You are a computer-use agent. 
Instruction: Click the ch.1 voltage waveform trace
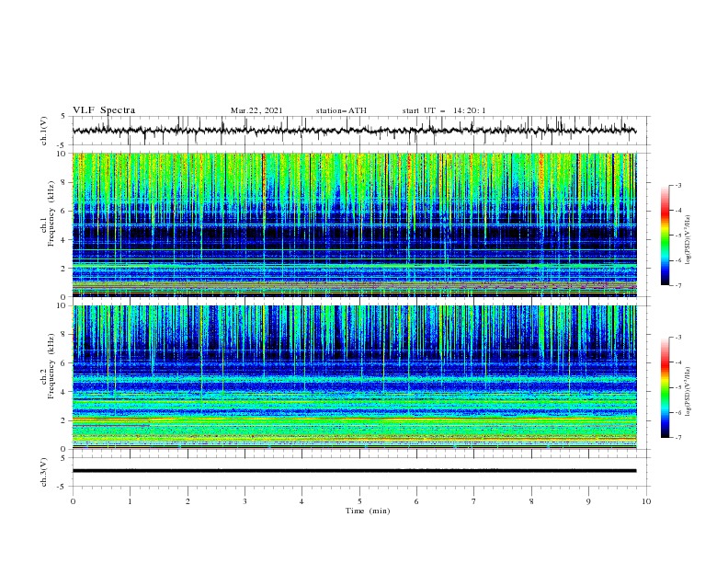(355, 131)
